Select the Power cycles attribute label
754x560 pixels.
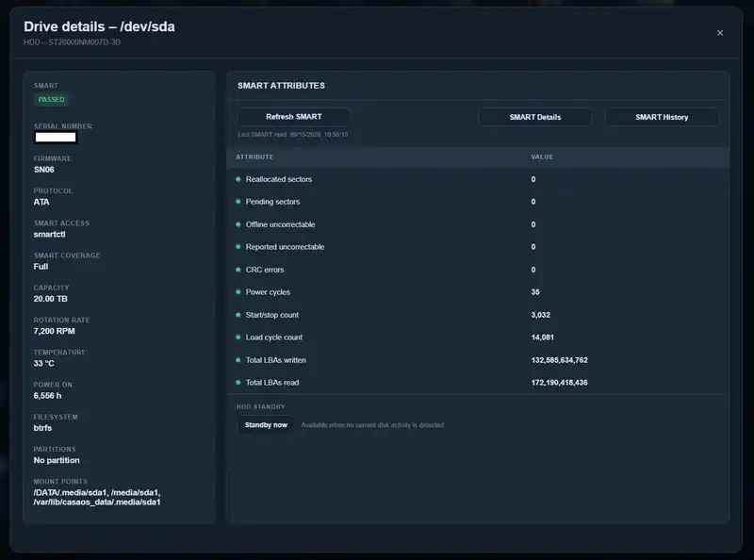coord(268,292)
